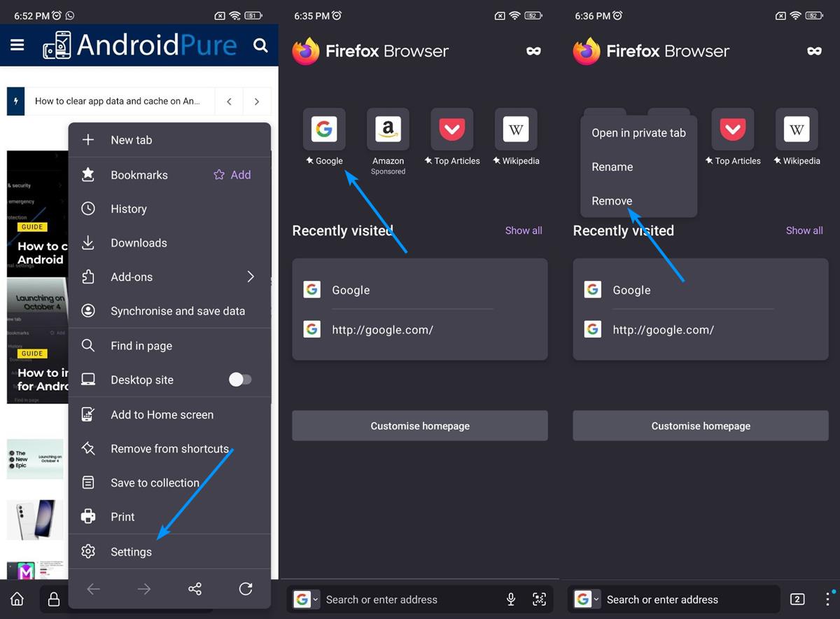The width and height of the screenshot is (840, 619).
Task: Click Add next to Bookmarks
Action: pyautogui.click(x=232, y=175)
